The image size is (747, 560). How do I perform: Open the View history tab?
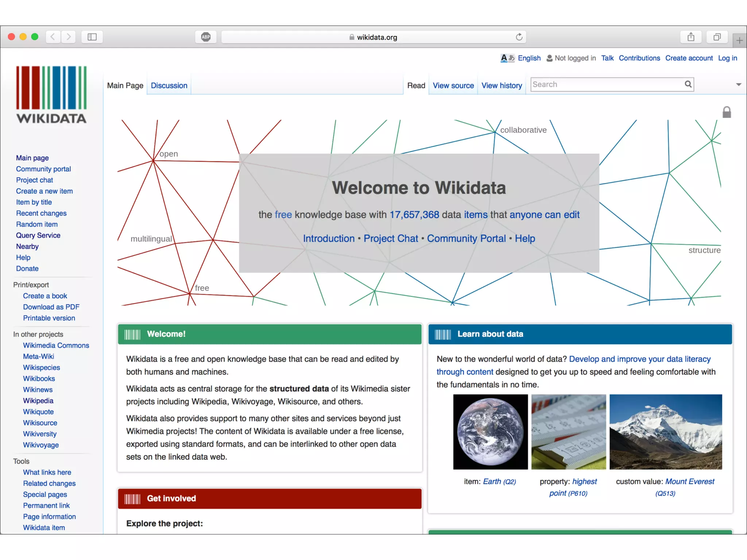point(502,85)
